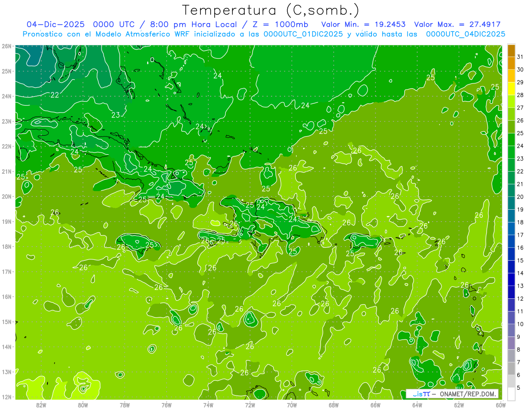Viewport: 532px width, 411px height.
Task: Click the 72W longitude axis label
Action: pyautogui.click(x=250, y=404)
